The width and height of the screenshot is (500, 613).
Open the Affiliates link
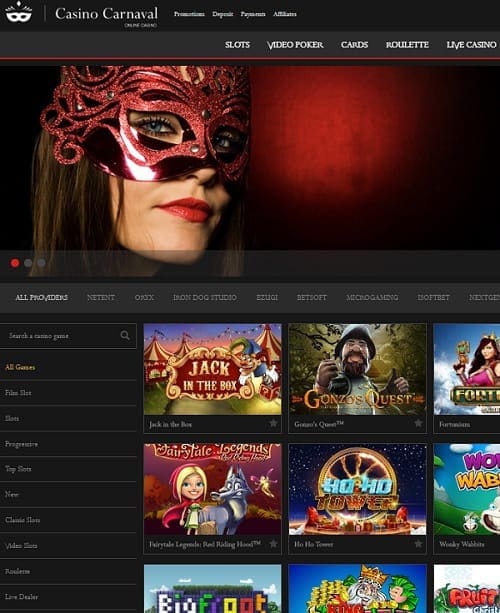285,14
